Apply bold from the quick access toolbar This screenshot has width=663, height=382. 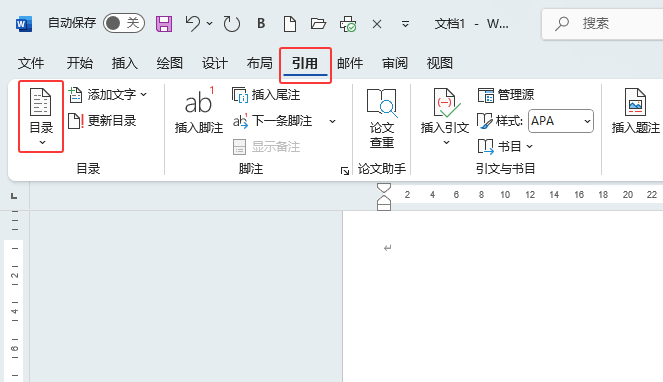[x=261, y=23]
